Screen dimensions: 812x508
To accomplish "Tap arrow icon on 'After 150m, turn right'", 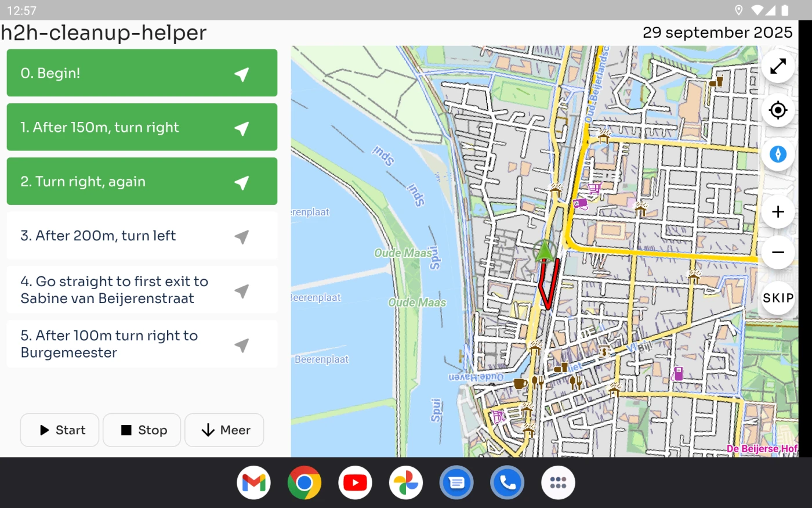I will [242, 128].
